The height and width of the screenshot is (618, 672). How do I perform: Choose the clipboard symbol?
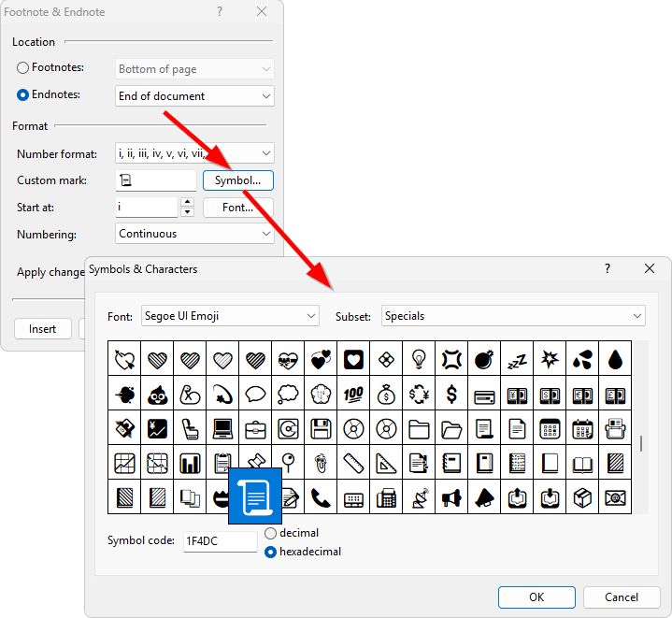click(222, 463)
